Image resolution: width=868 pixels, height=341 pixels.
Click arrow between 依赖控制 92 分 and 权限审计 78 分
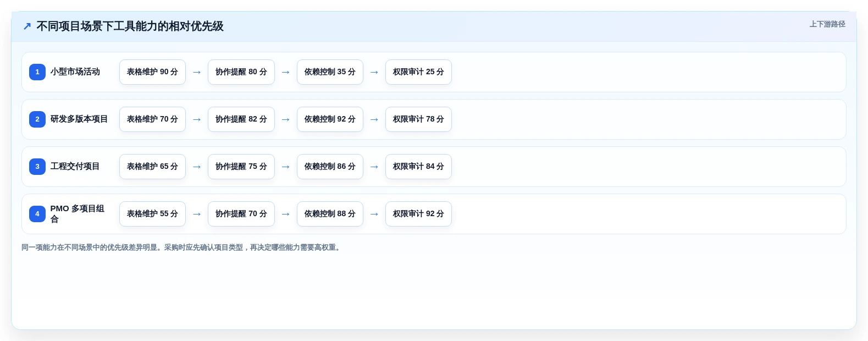point(374,119)
